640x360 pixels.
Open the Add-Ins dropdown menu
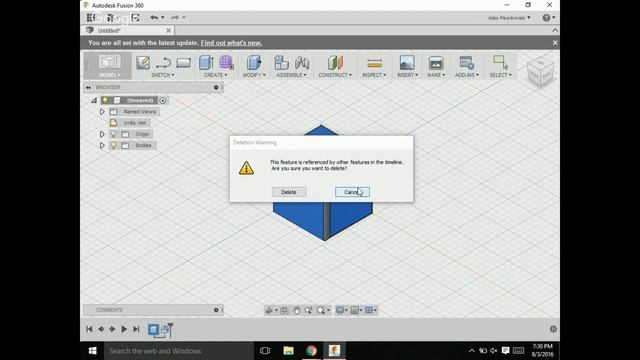pyautogui.click(x=467, y=75)
